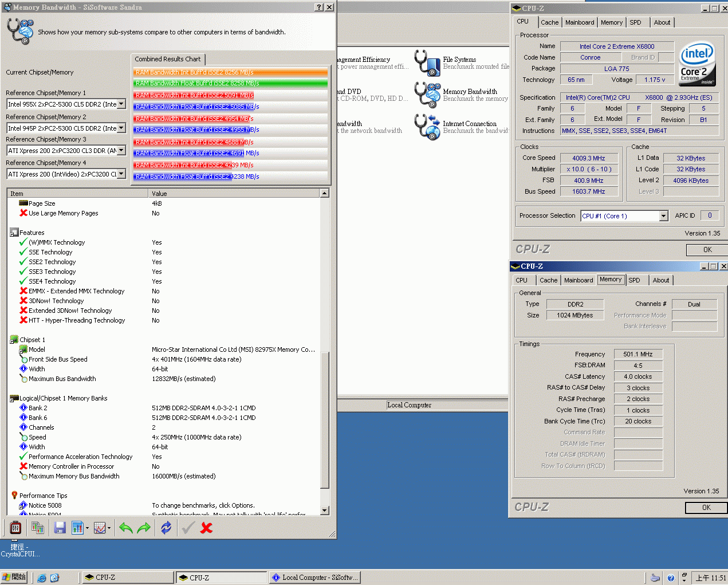Click OK in the CPU-Z memory Timings window
This screenshot has height=585, width=728.
[706, 508]
